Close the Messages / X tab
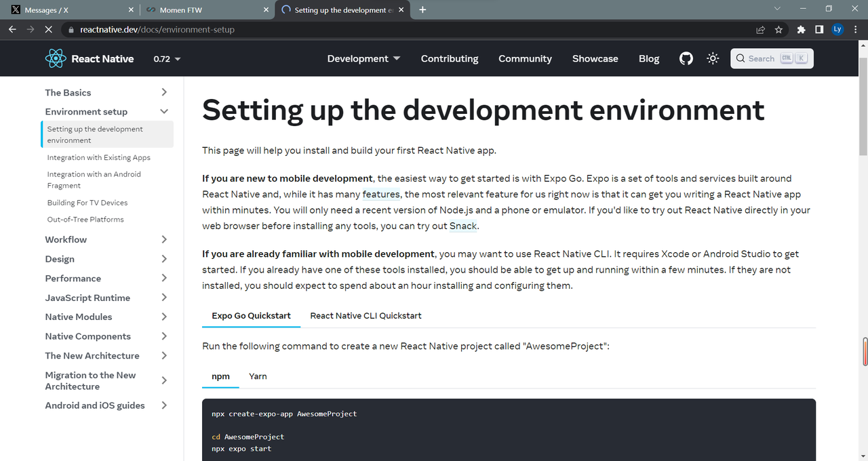The height and width of the screenshot is (461, 868). click(x=131, y=10)
